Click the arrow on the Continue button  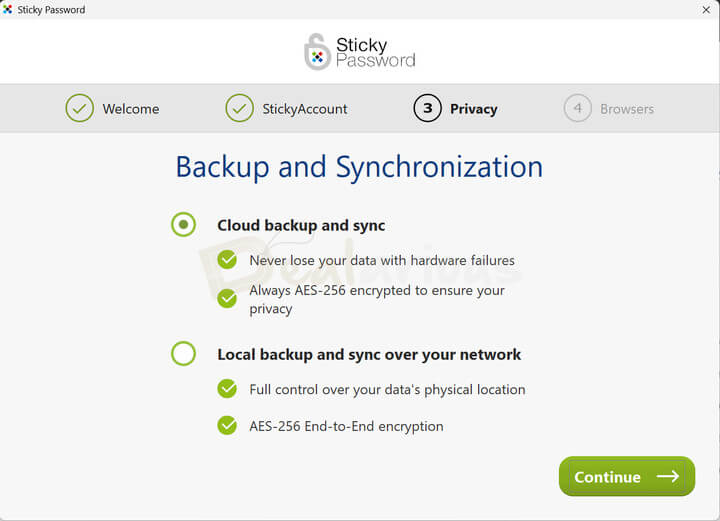[x=668, y=476]
